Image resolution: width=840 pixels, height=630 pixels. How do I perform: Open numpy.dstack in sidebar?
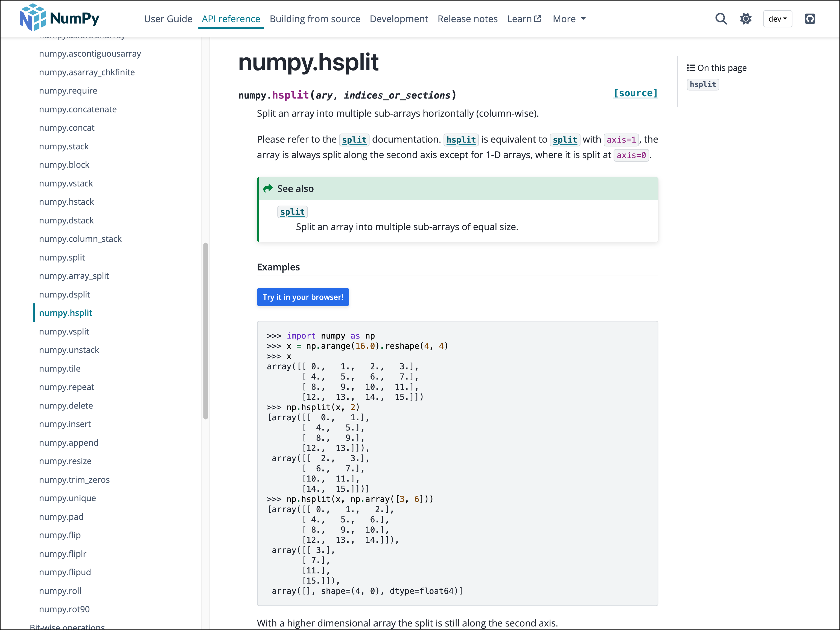point(66,220)
